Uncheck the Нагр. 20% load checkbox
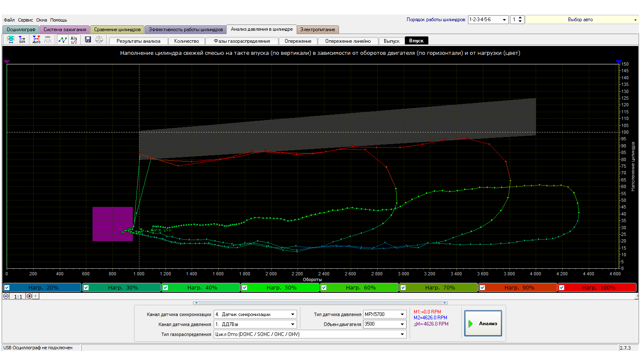The image size is (644, 353). (x=7, y=287)
